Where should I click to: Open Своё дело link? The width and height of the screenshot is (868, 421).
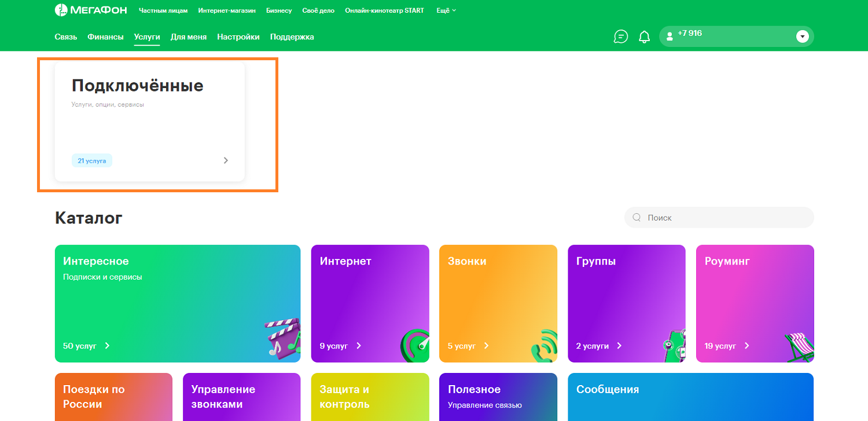(x=318, y=10)
